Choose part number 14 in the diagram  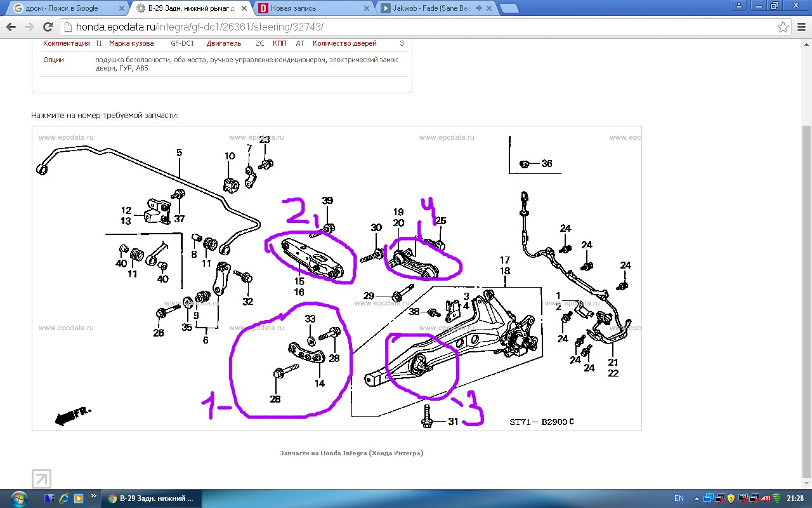320,383
